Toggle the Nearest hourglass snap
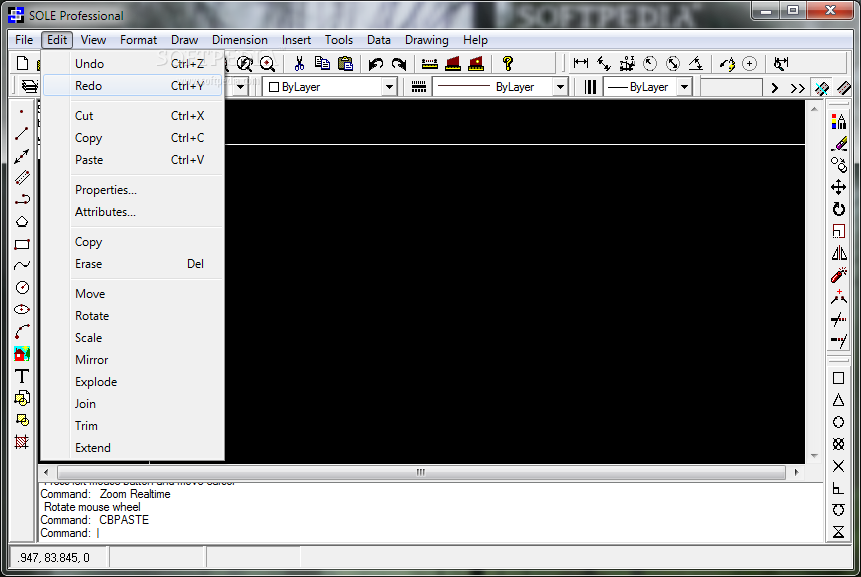This screenshot has width=861, height=577. tap(838, 532)
